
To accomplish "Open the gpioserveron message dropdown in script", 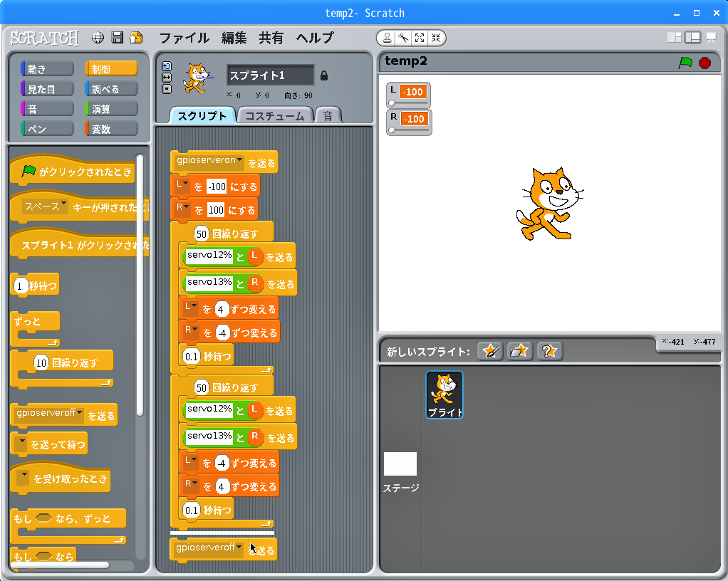I will [240, 162].
